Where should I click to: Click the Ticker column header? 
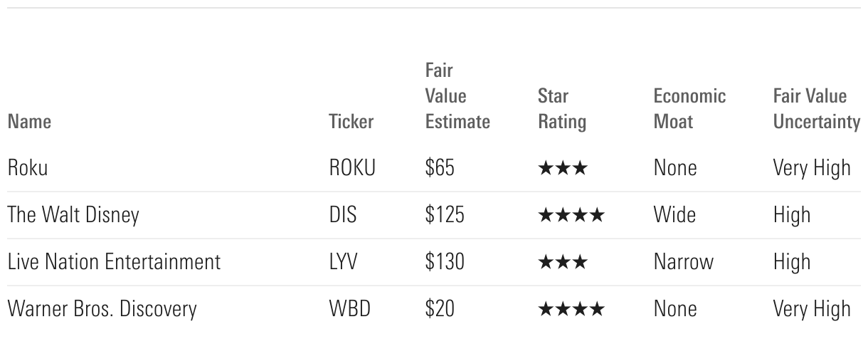tap(351, 122)
